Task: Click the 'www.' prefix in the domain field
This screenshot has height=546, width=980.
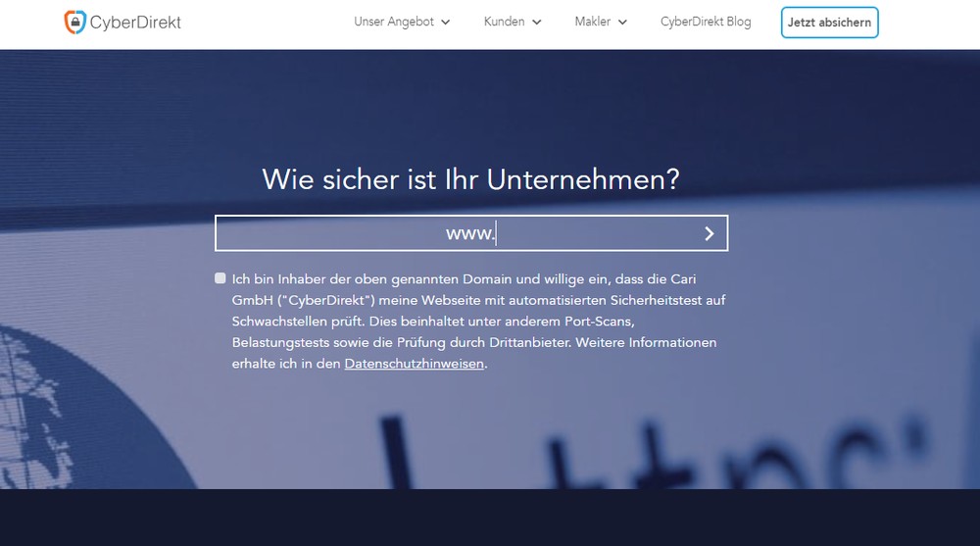Action: click(470, 233)
